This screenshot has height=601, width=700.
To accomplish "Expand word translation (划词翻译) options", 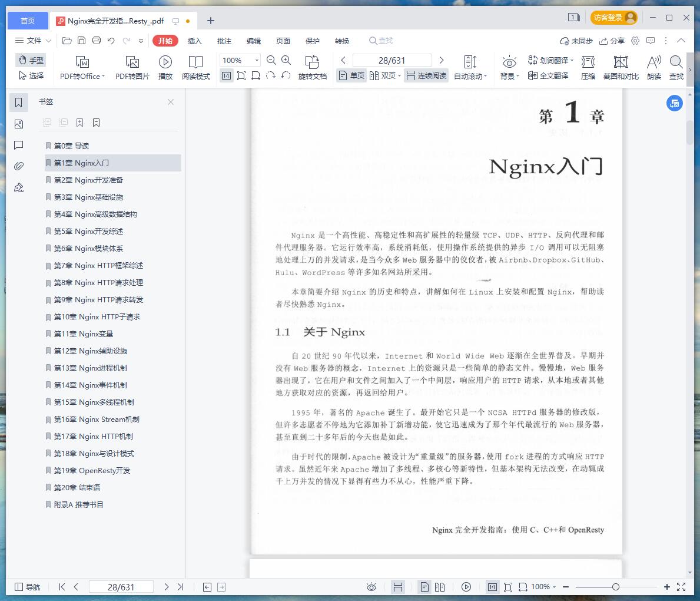I will [x=572, y=60].
